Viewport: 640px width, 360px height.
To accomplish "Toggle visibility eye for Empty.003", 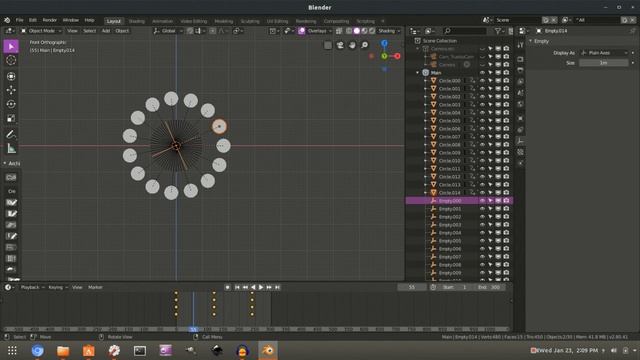I will pyautogui.click(x=482, y=225).
